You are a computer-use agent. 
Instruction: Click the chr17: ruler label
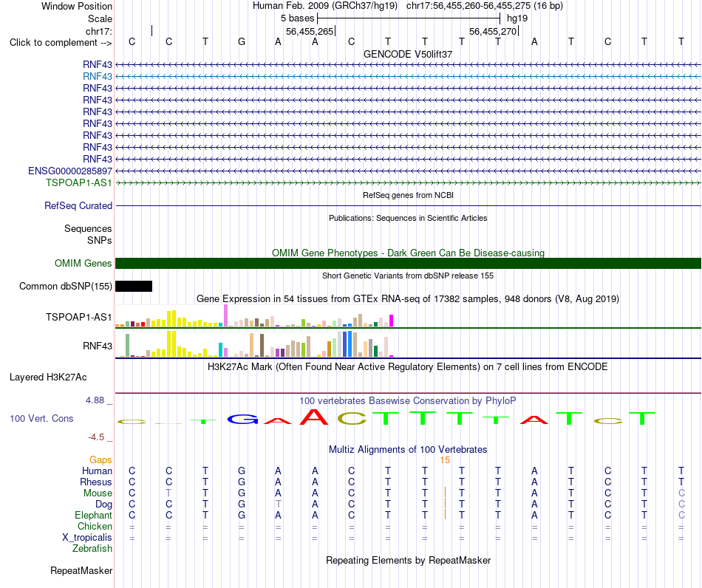click(x=98, y=31)
